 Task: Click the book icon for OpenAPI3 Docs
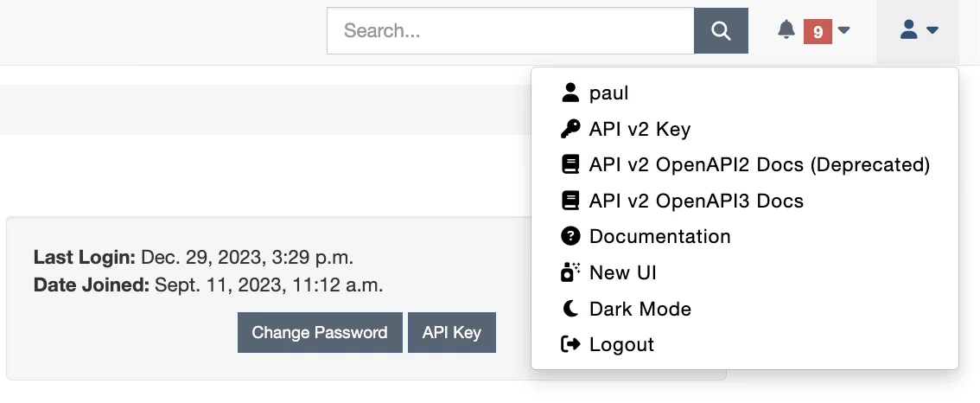(570, 201)
